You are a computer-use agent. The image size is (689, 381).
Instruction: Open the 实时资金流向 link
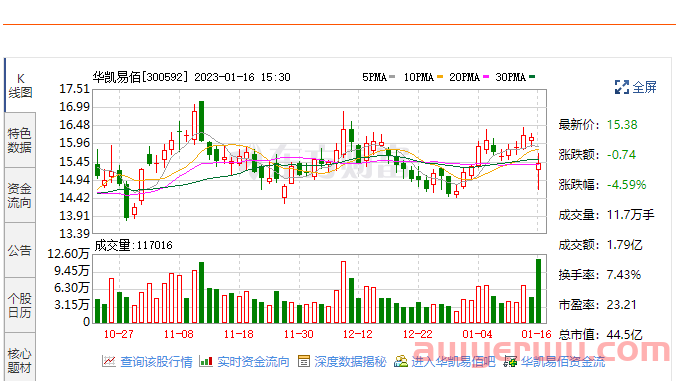[x=253, y=362]
